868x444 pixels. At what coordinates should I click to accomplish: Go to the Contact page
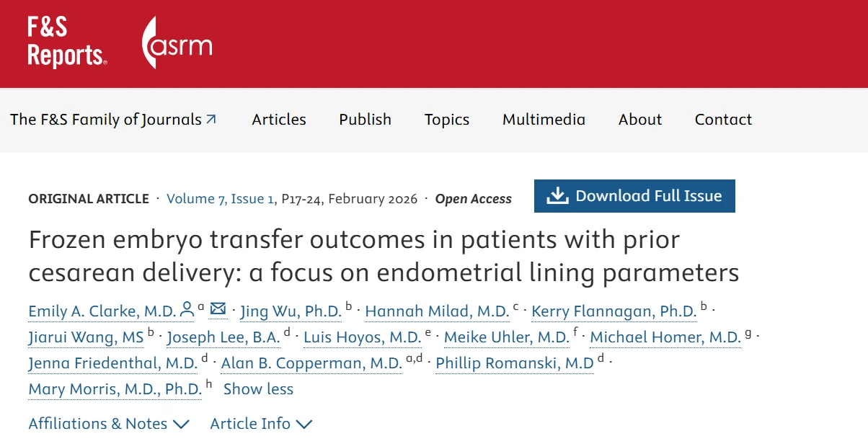[x=723, y=120]
